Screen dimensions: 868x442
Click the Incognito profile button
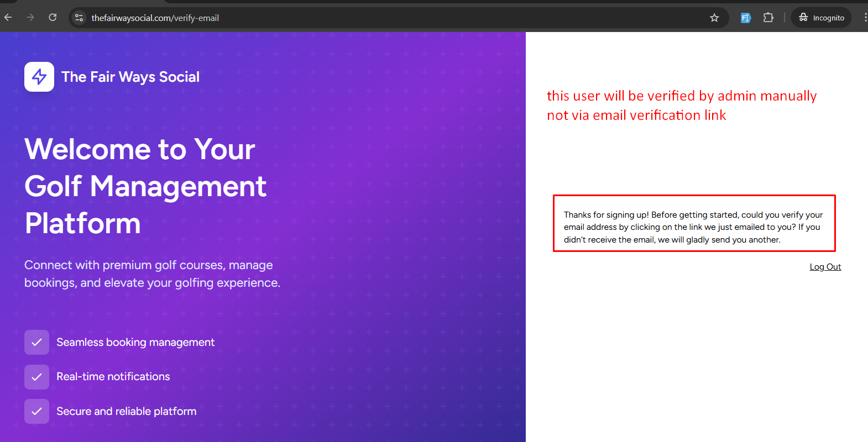pos(822,18)
